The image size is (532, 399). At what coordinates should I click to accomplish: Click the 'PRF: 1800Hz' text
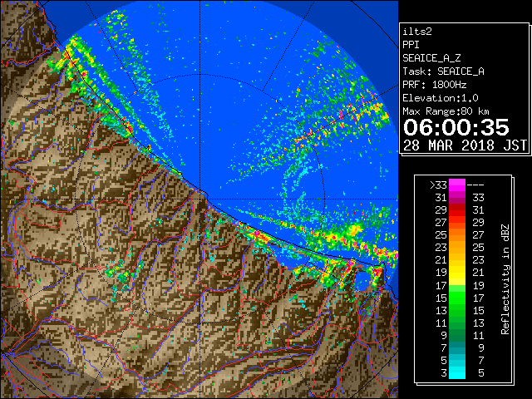click(435, 85)
